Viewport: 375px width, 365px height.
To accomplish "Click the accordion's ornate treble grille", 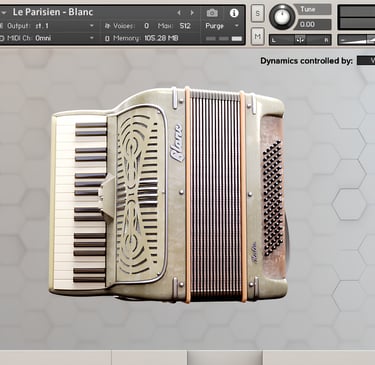I will 141,195.
